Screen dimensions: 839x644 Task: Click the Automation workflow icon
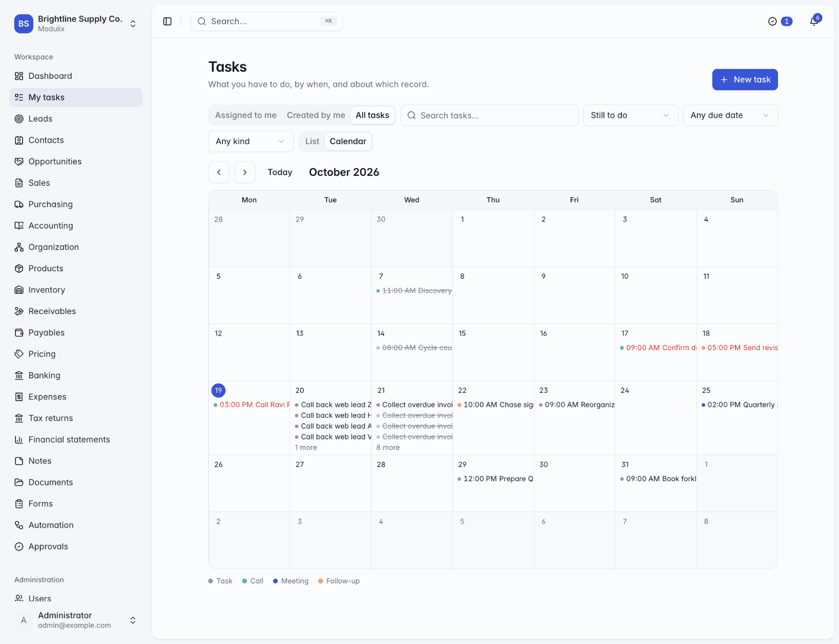tap(19, 525)
